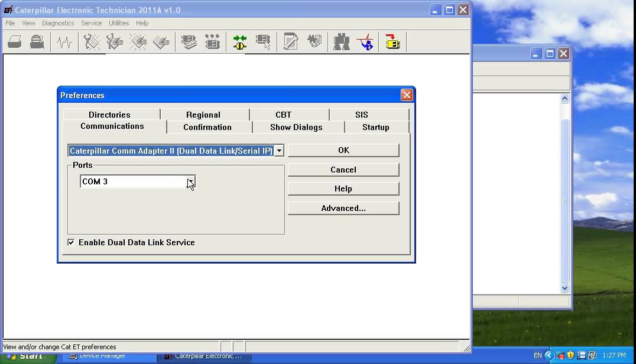Switch to the Regional tab
Screen dimensions: 636x364
tap(203, 115)
